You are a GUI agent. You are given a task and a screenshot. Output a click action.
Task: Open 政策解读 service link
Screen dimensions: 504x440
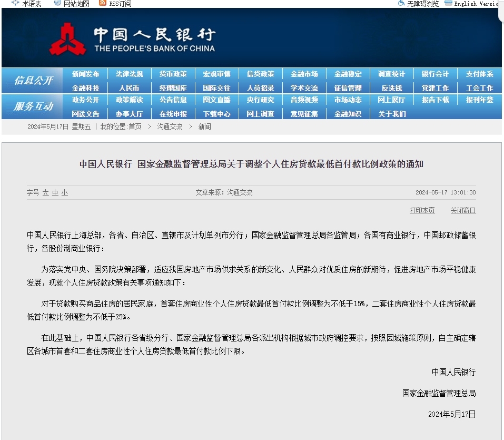tap(129, 100)
